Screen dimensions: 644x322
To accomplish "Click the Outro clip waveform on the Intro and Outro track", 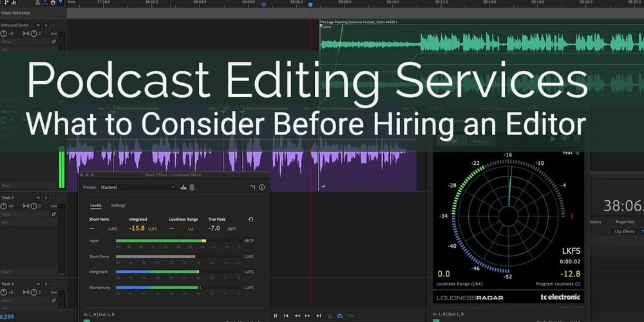I will point(482,43).
